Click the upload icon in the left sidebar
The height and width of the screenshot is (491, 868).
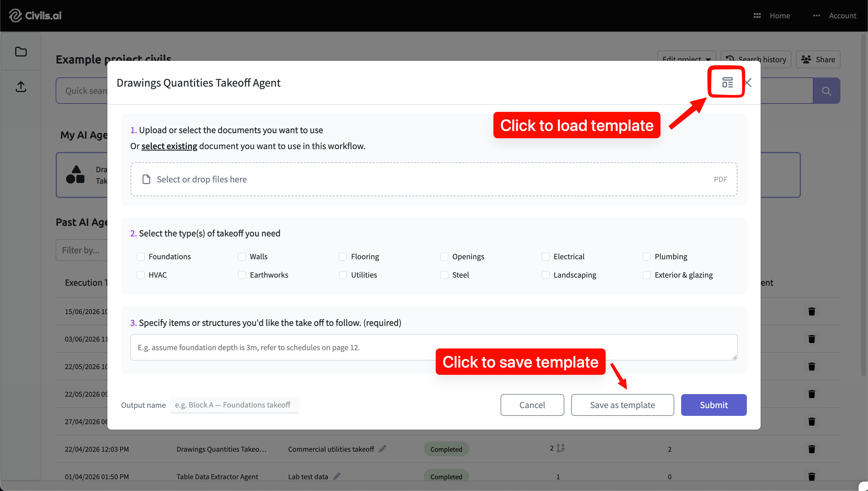click(x=21, y=86)
